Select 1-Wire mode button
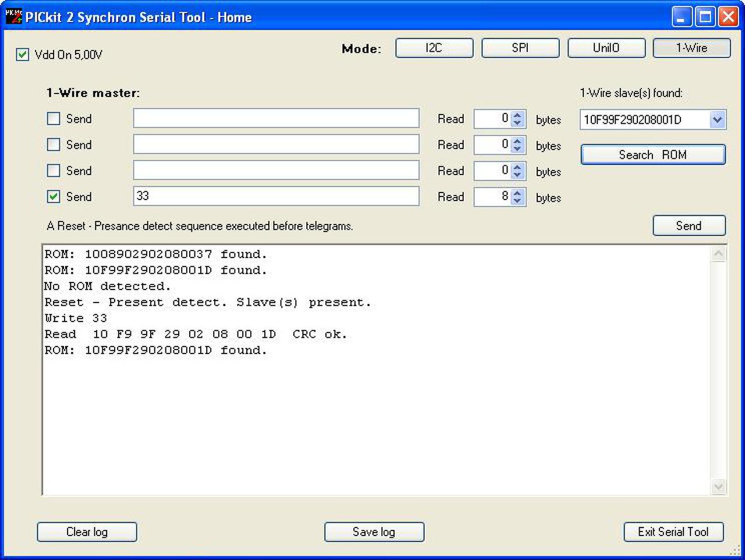The image size is (745, 560). pyautogui.click(x=692, y=48)
